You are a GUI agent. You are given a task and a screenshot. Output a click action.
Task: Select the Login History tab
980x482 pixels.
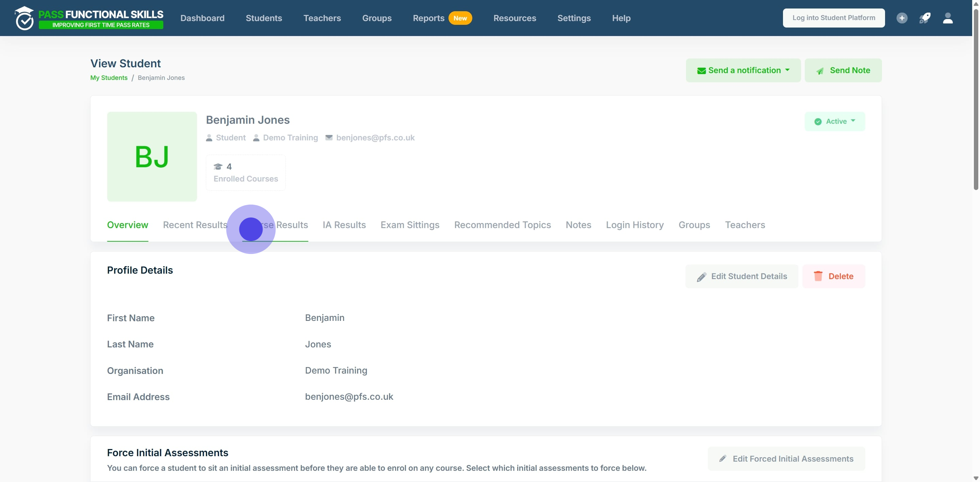(635, 225)
